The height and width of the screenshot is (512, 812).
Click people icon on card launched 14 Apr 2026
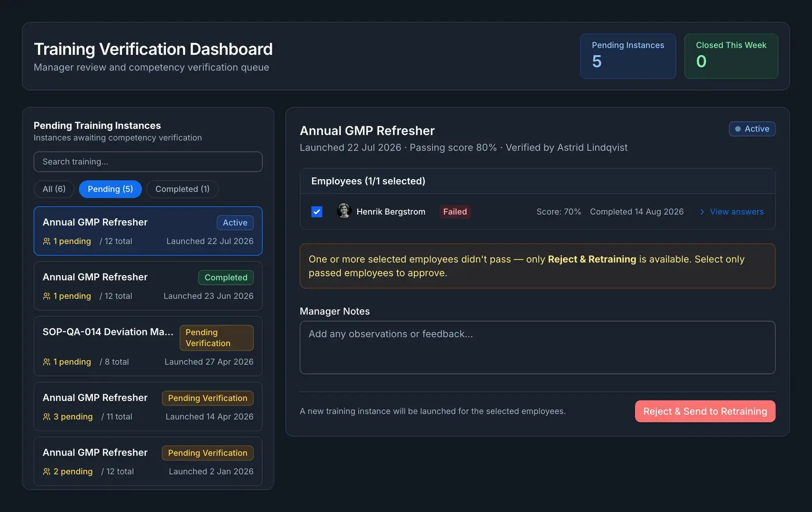click(47, 417)
